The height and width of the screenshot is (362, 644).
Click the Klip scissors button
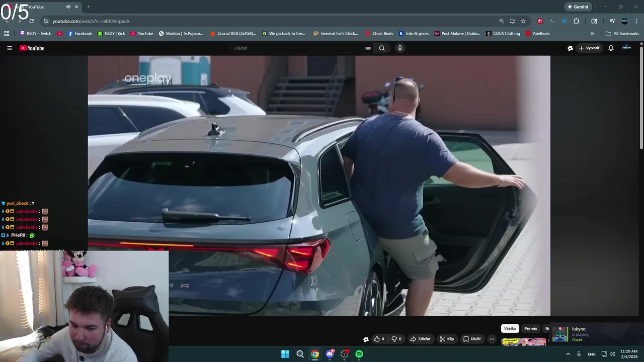click(x=447, y=339)
